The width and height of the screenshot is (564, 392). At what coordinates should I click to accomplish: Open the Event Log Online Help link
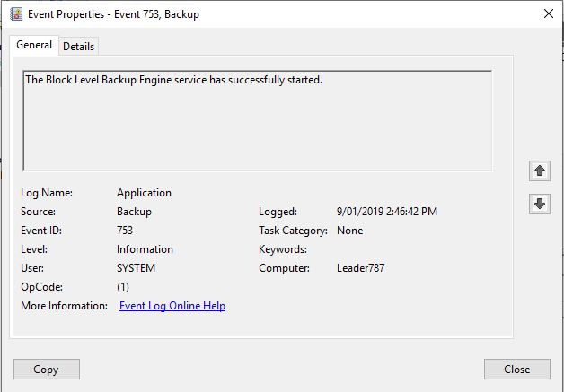(172, 306)
